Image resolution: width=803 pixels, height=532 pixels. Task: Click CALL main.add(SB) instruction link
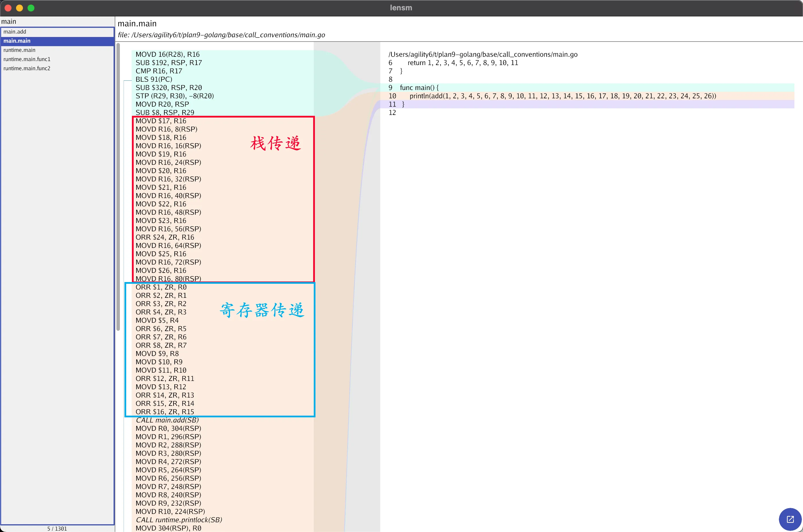(x=167, y=420)
